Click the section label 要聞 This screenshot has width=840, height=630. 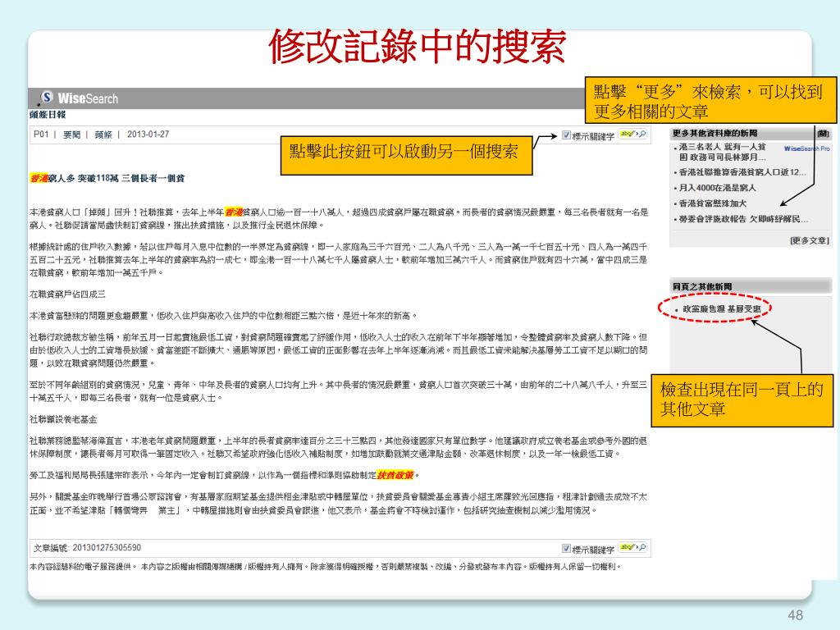coord(71,135)
